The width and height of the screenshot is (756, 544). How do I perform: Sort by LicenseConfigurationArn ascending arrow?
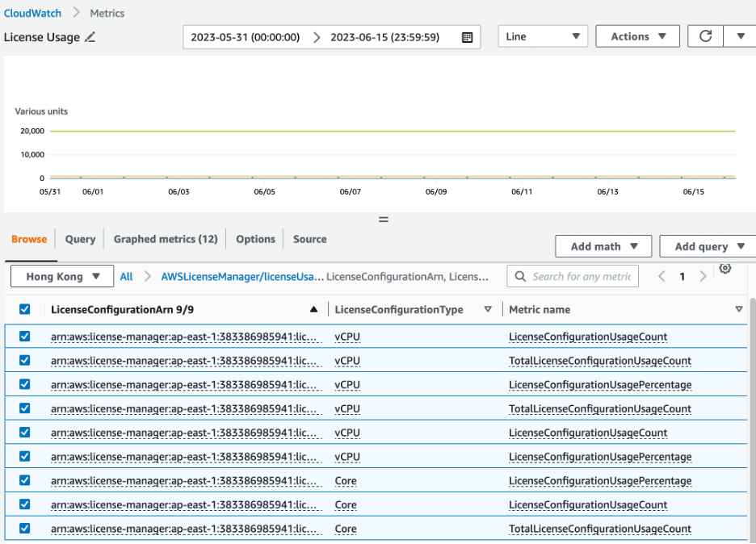(x=313, y=309)
